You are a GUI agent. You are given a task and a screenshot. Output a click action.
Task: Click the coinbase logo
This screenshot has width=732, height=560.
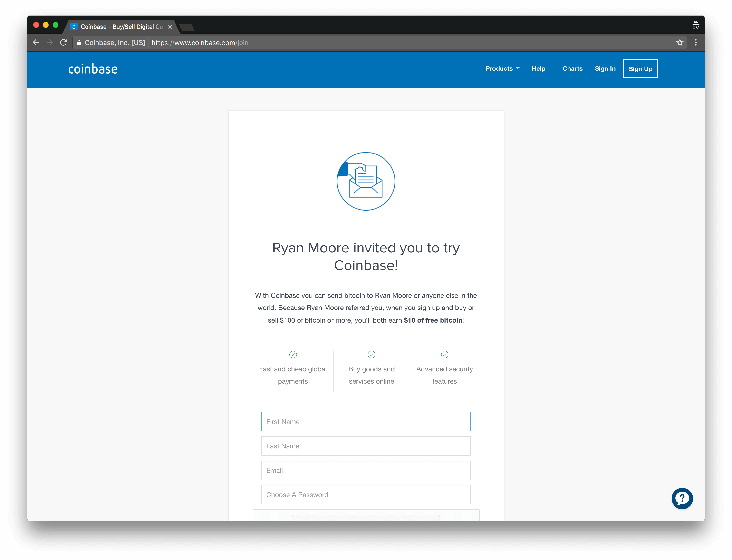pyautogui.click(x=93, y=69)
